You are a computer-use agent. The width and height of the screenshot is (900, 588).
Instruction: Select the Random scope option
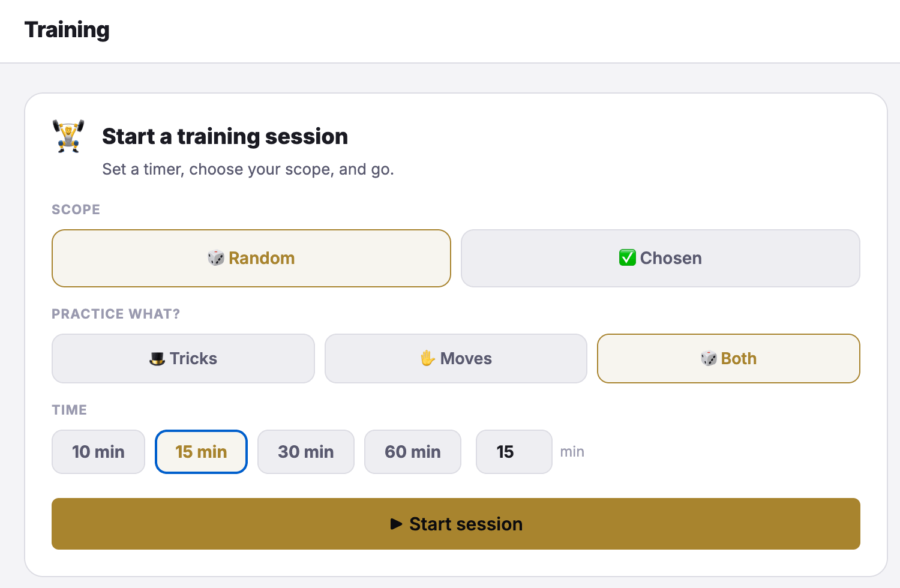pos(251,258)
